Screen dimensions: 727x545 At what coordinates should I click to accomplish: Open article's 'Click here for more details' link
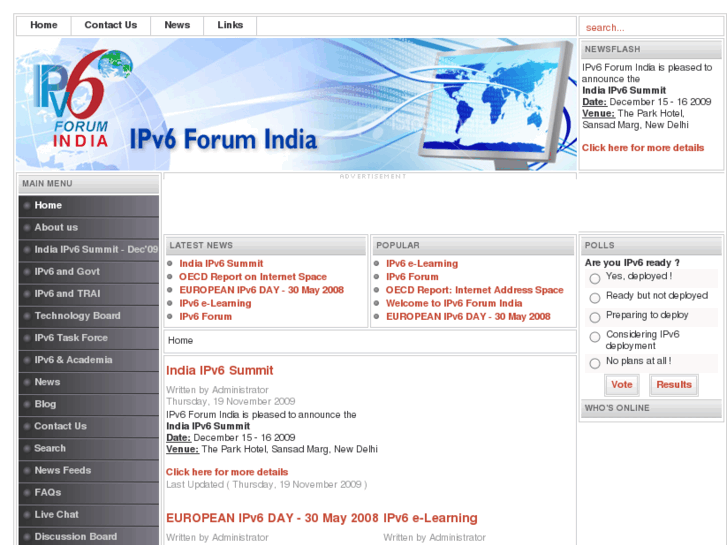227,472
